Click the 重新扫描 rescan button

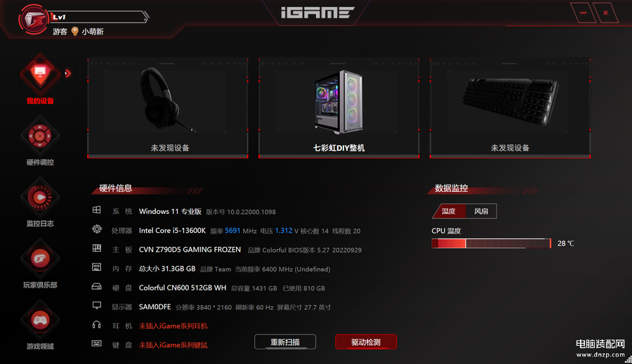pos(285,342)
